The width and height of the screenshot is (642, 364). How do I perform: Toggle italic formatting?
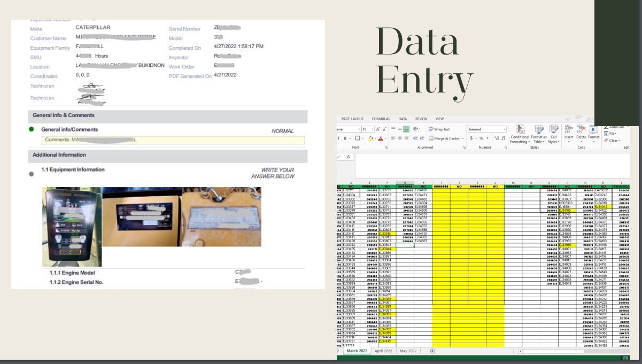[339, 138]
